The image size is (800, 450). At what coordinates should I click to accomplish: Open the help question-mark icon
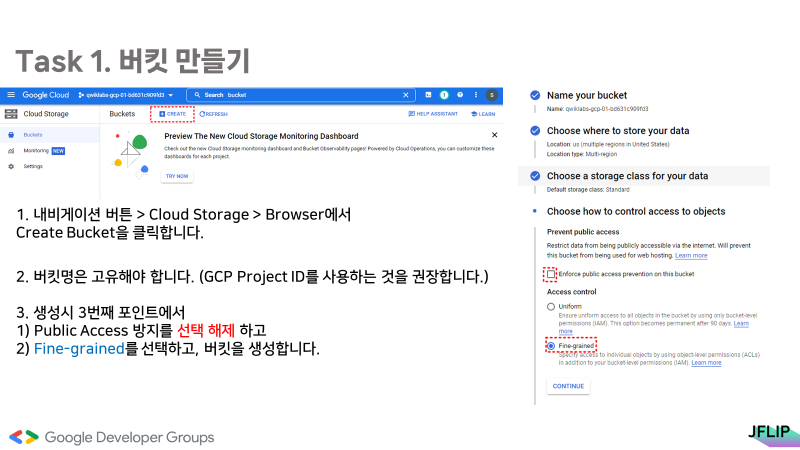point(460,95)
